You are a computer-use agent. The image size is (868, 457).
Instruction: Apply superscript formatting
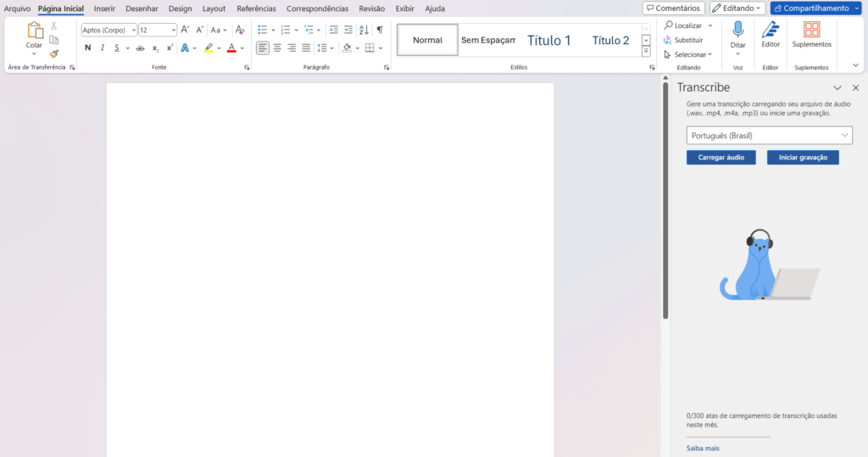click(170, 48)
